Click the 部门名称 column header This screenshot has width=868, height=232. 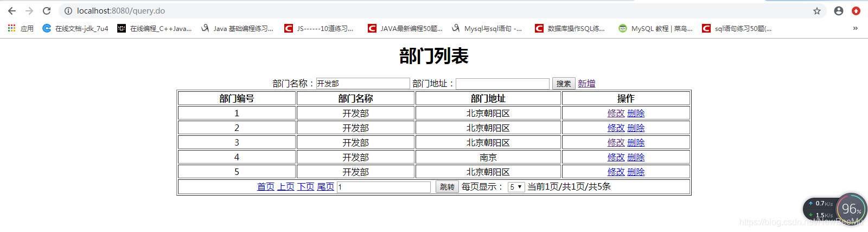point(356,98)
